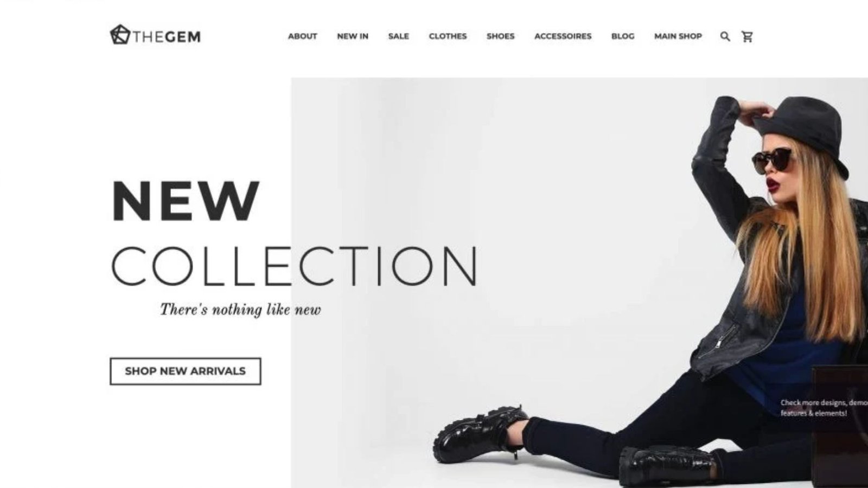Image resolution: width=868 pixels, height=488 pixels.
Task: Open the Clothes menu item
Action: 448,36
